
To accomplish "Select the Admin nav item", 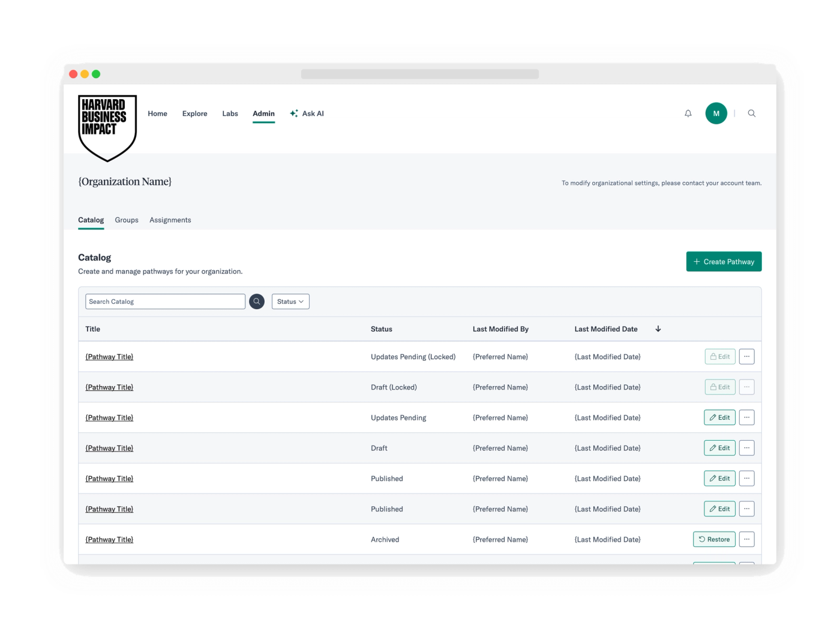I will [x=263, y=113].
